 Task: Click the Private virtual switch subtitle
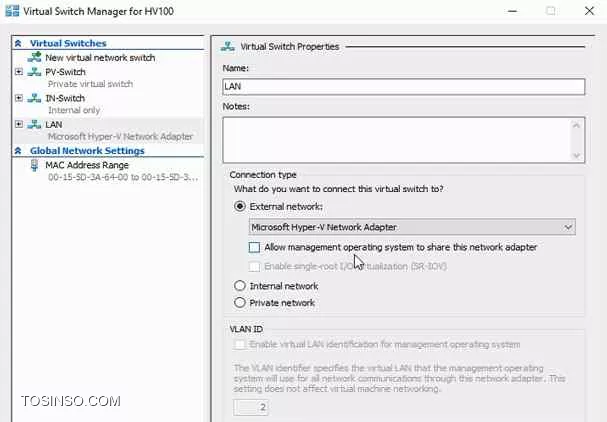click(90, 84)
